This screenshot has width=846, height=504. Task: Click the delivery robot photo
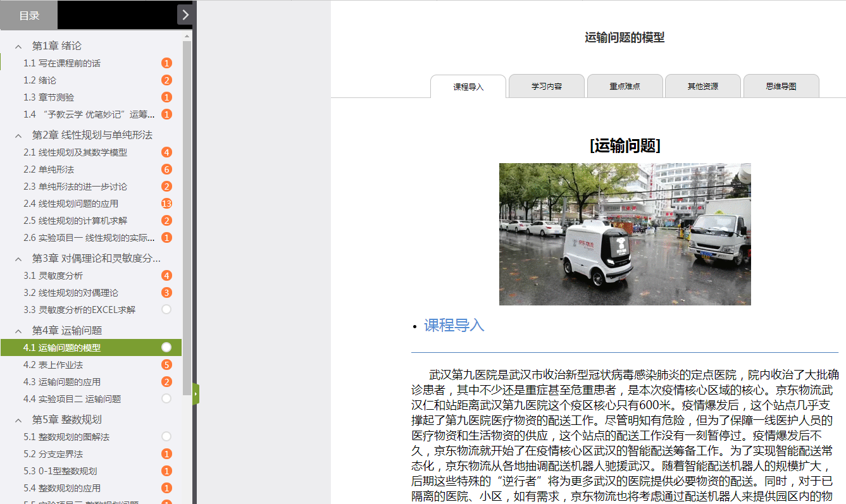[625, 235]
